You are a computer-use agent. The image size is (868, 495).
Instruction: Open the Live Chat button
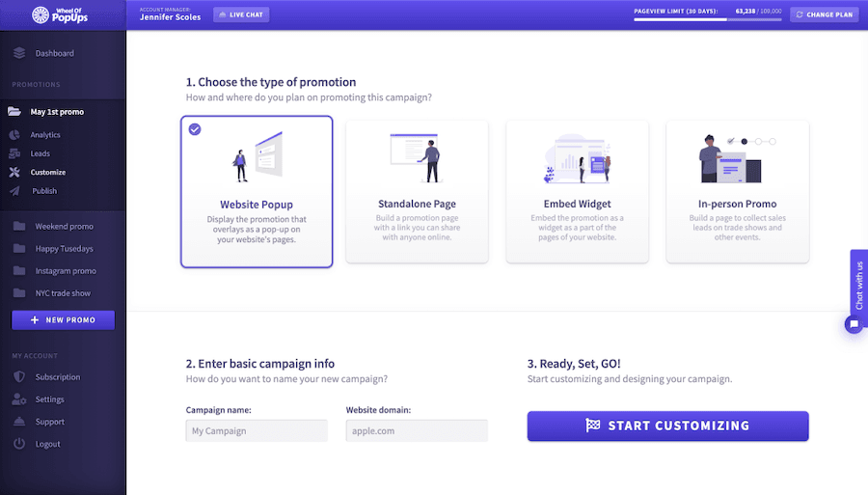click(x=241, y=14)
